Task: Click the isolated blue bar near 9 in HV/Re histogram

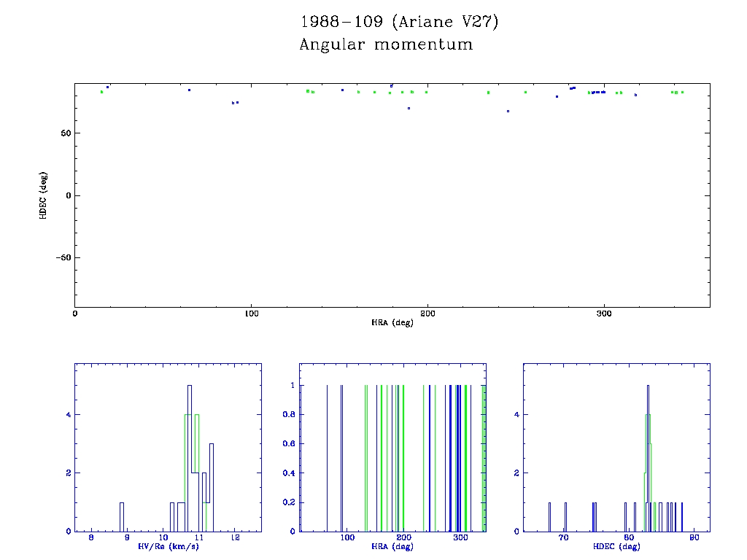Action: click(x=122, y=517)
